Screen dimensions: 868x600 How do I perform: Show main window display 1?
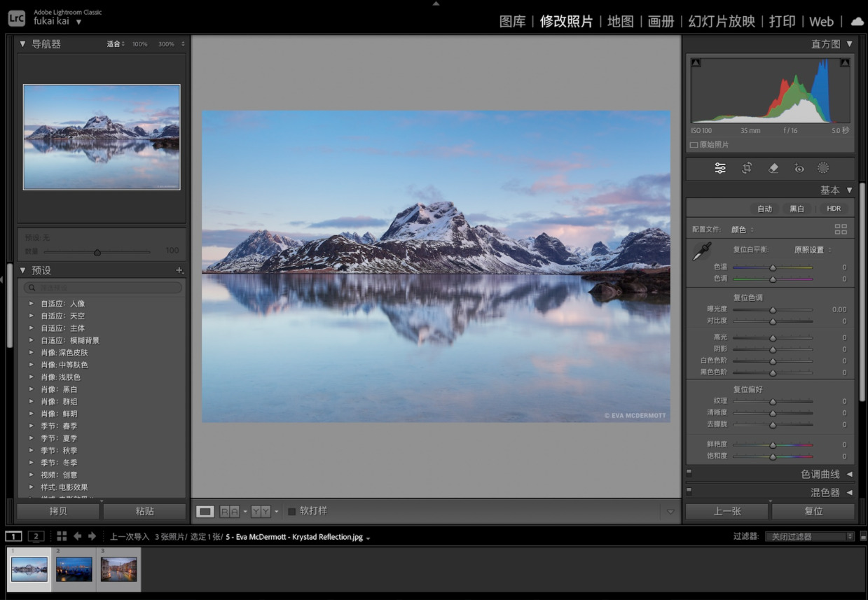(13, 536)
